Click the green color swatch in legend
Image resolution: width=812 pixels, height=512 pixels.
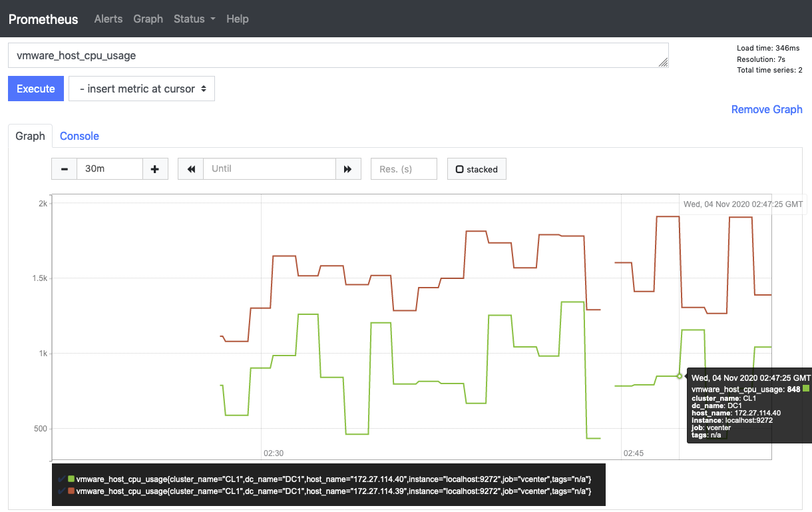(71, 479)
